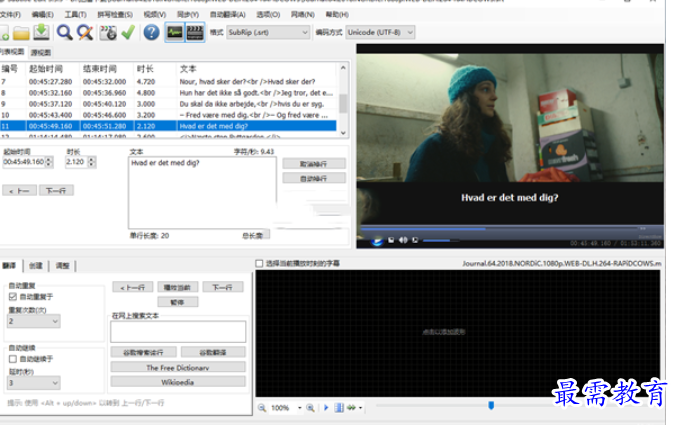Viewport: 676px width, 425px height.
Task: Open the Find magnifier tool
Action: point(65,32)
